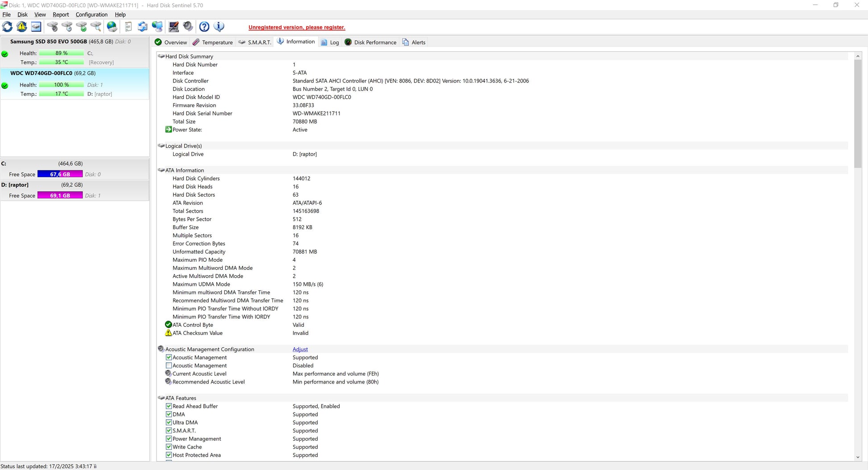Image resolution: width=868 pixels, height=470 pixels.
Task: Click the D: raptor free space bar
Action: [x=60, y=195]
